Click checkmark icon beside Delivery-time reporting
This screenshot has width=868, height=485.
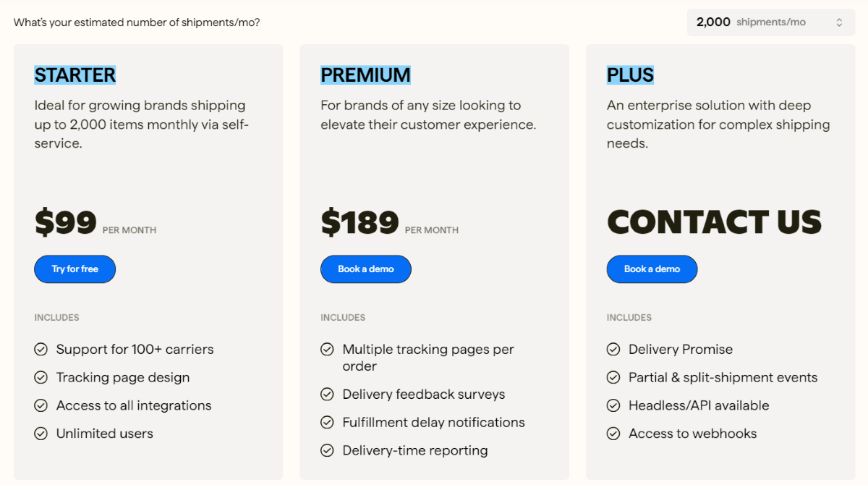tap(328, 451)
